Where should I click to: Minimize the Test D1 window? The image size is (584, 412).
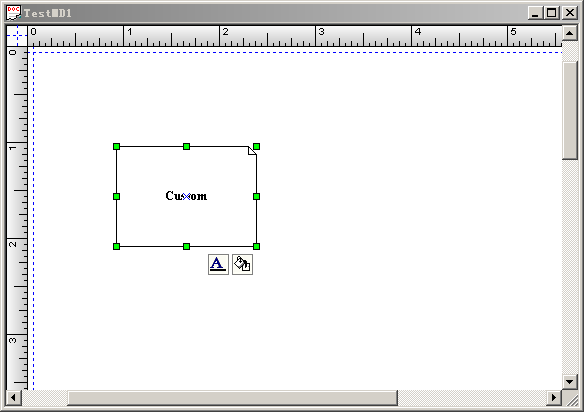tap(536, 13)
